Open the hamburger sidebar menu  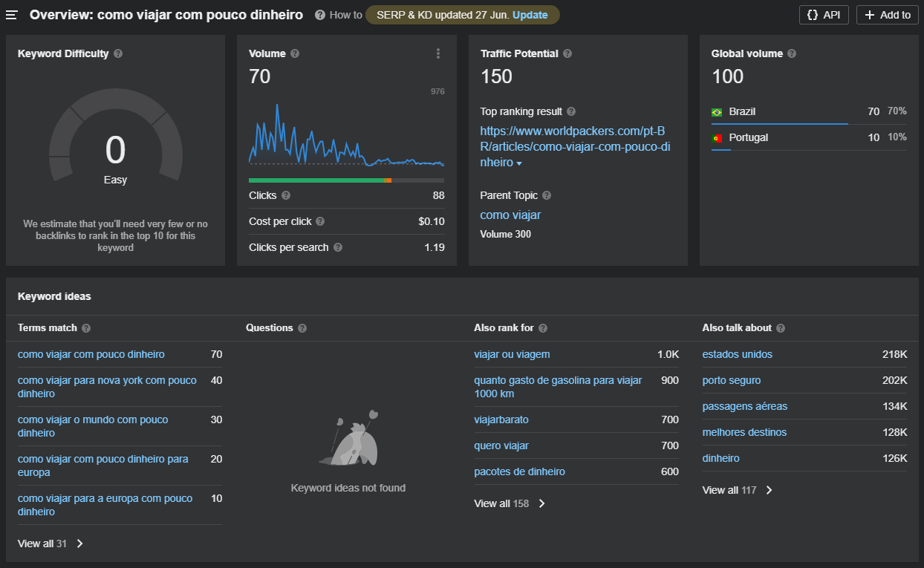[x=12, y=15]
